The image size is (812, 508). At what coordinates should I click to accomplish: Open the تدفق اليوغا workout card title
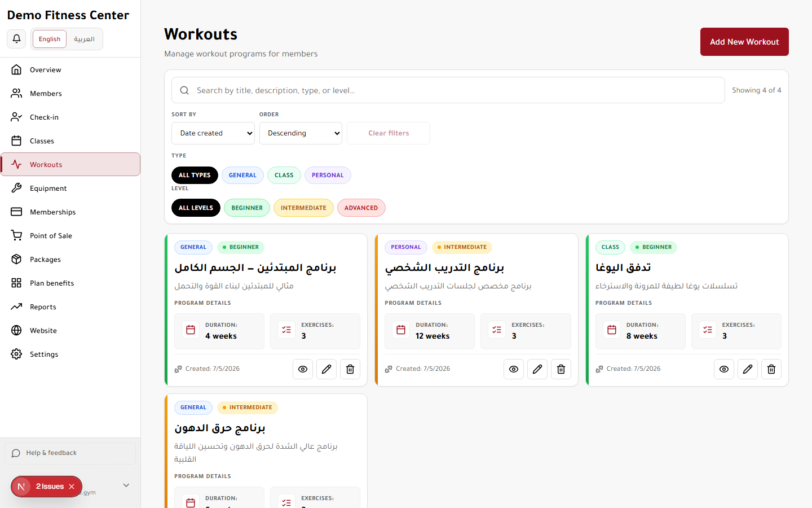623,268
